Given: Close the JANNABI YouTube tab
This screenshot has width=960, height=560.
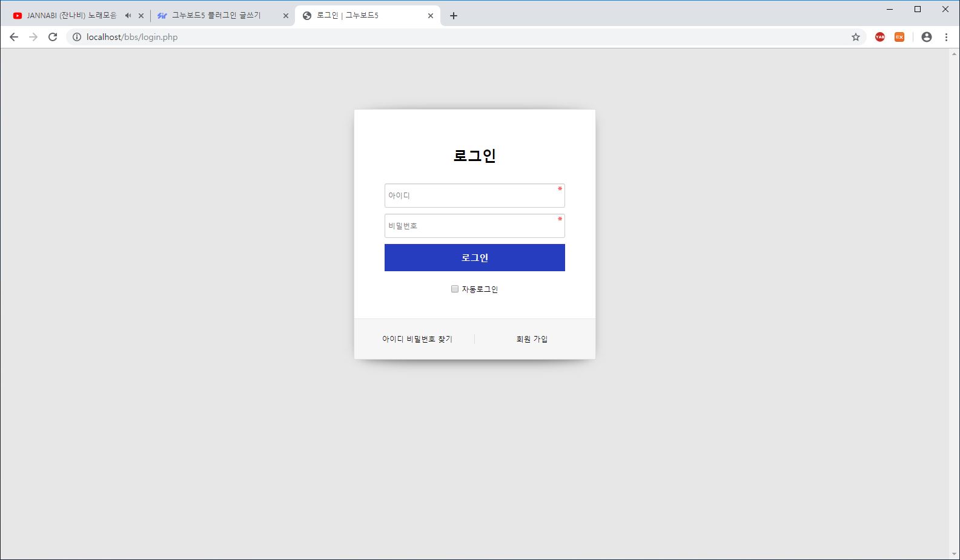Looking at the screenshot, I should 141,16.
